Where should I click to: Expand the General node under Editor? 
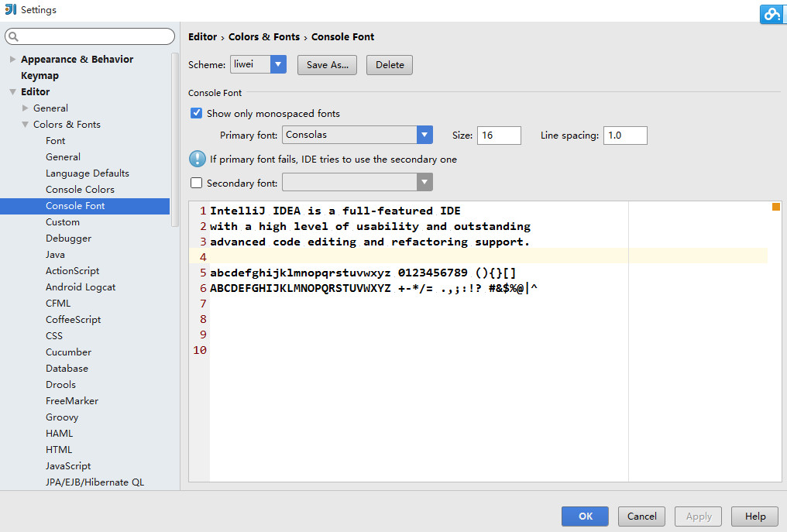coord(25,108)
